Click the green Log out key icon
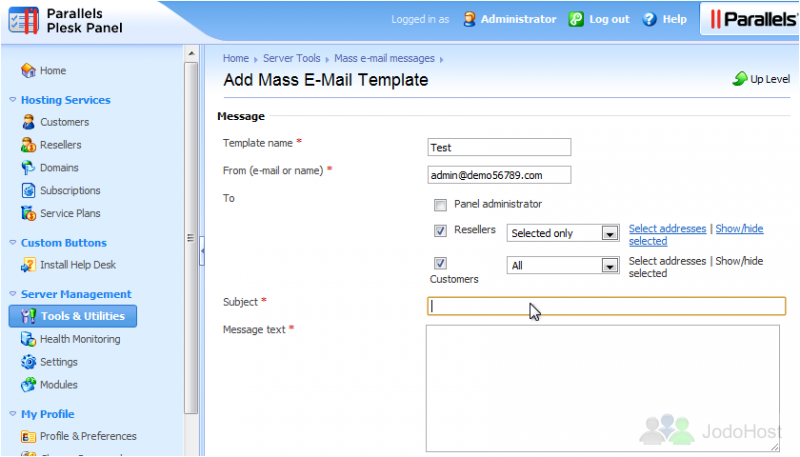The height and width of the screenshot is (457, 800). 576,19
